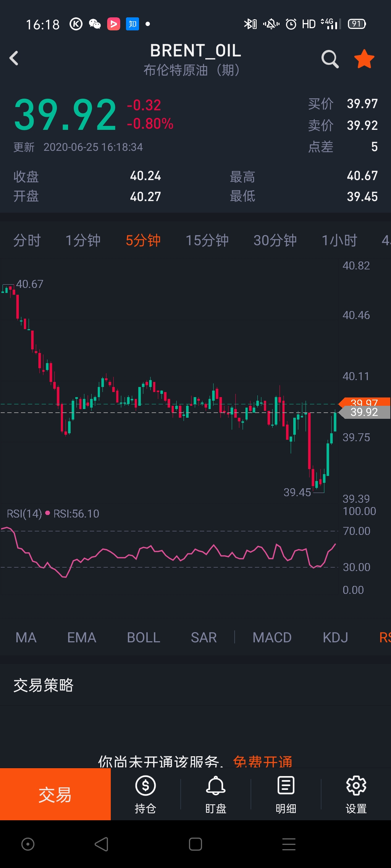
Task: Enable the MA overlay indicator
Action: (x=26, y=637)
